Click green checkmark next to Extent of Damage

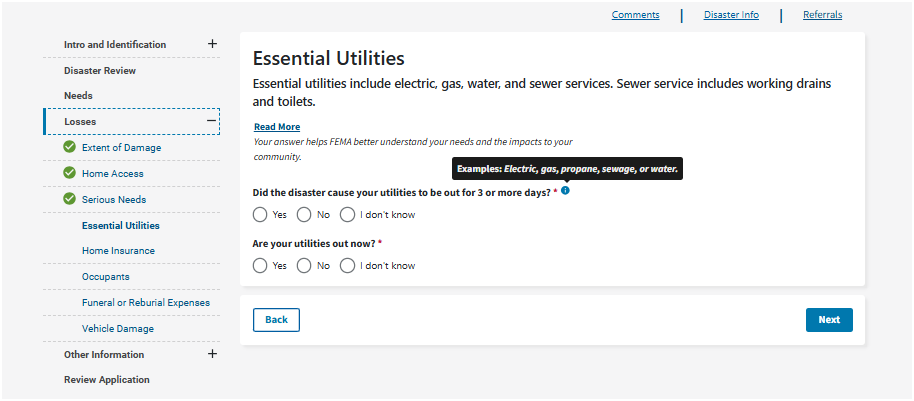point(69,147)
